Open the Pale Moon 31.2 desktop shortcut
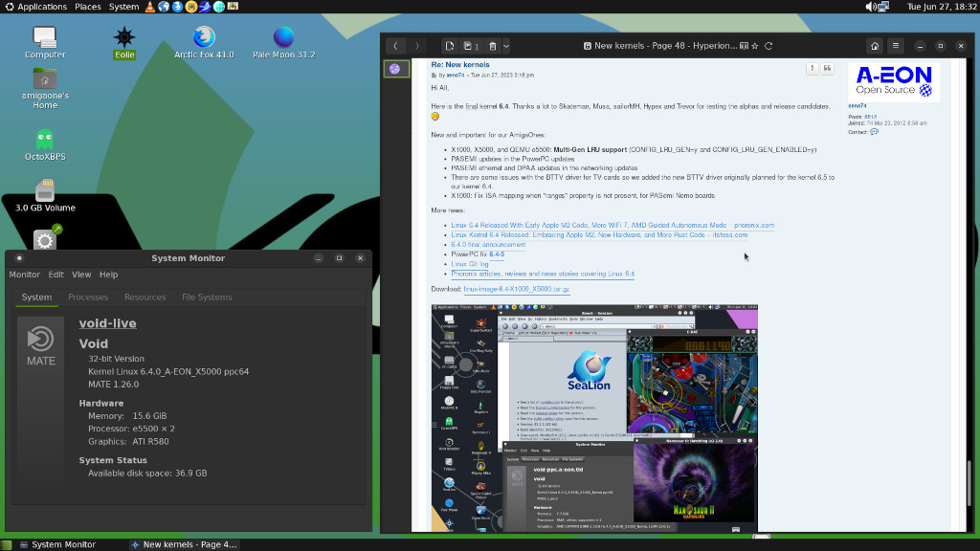This screenshot has width=980, height=551. (283, 42)
